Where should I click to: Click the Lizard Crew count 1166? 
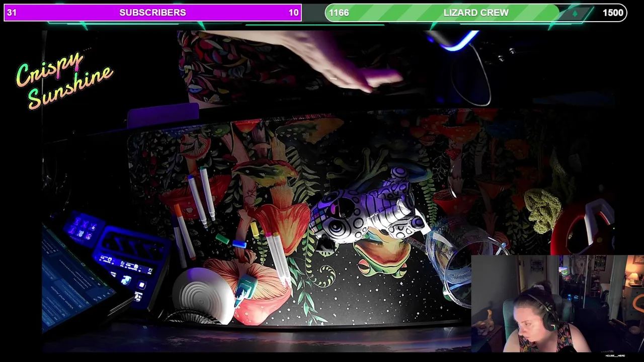coord(339,13)
